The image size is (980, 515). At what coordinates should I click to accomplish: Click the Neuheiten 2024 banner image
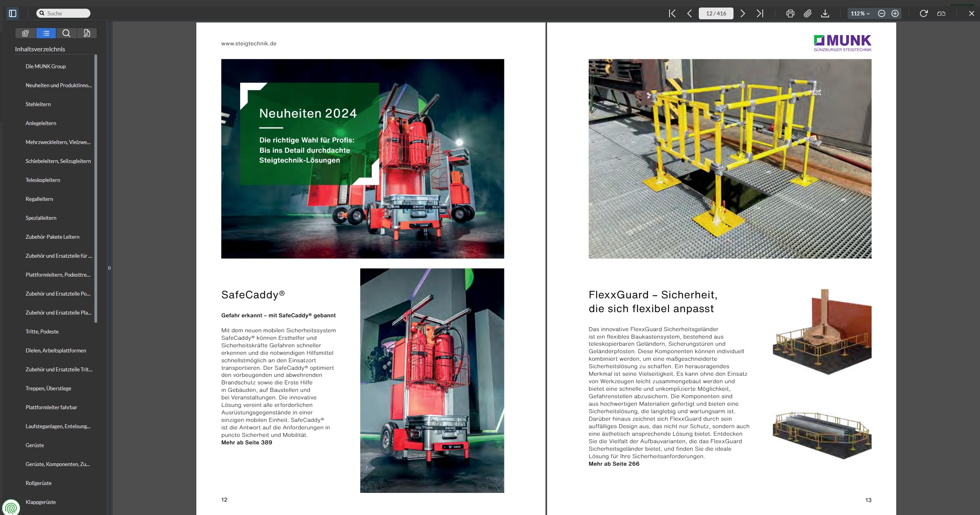pos(363,159)
